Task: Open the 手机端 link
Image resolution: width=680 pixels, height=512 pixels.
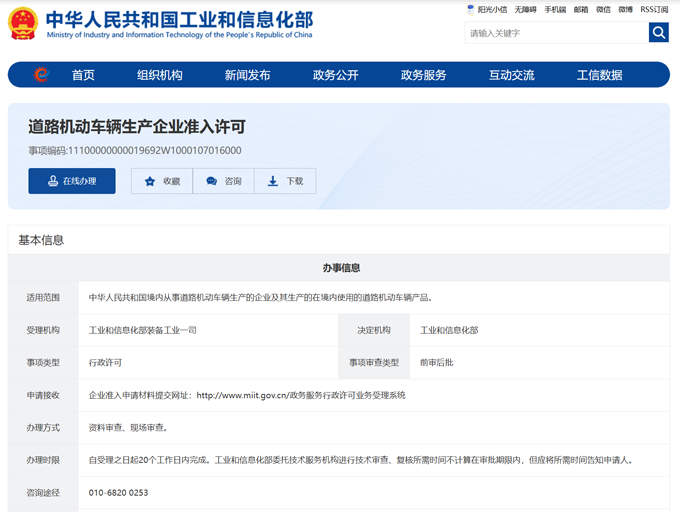Action: (x=555, y=10)
